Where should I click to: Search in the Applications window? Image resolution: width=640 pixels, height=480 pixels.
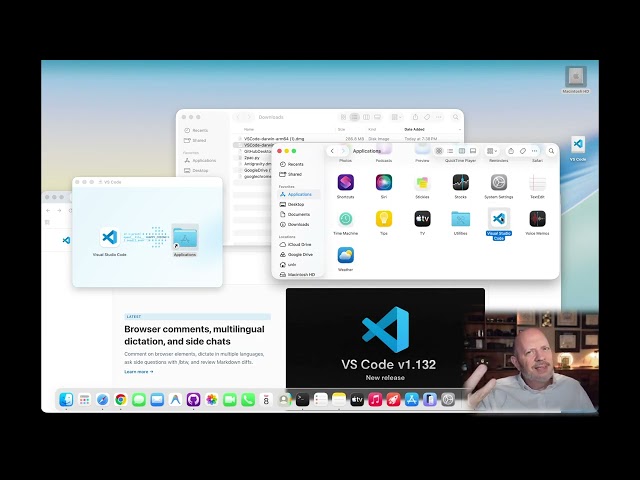[x=551, y=151]
